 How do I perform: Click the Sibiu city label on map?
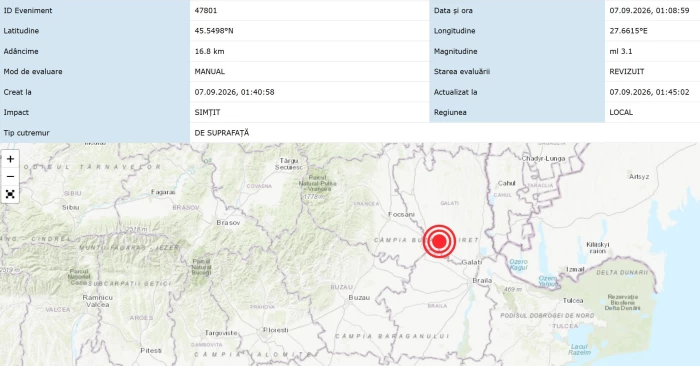tap(71, 207)
